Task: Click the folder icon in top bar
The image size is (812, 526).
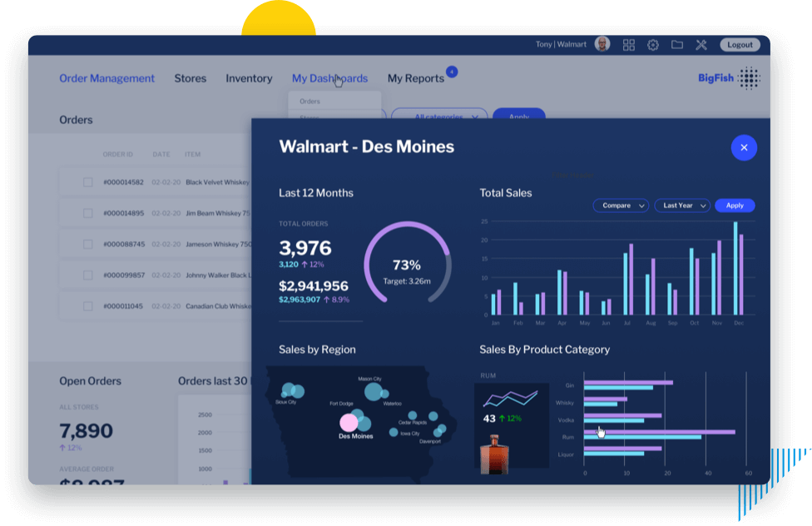Action: click(677, 45)
